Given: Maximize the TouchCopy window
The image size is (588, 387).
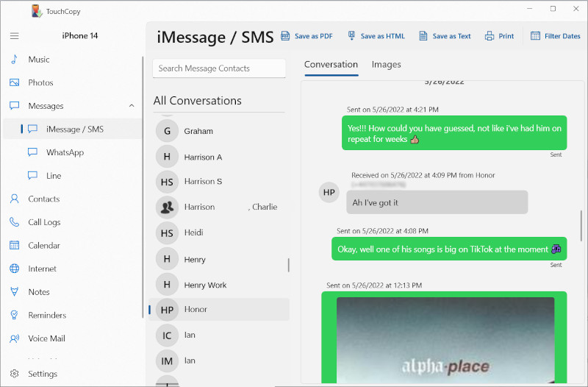Looking at the screenshot, I should click(x=553, y=9).
